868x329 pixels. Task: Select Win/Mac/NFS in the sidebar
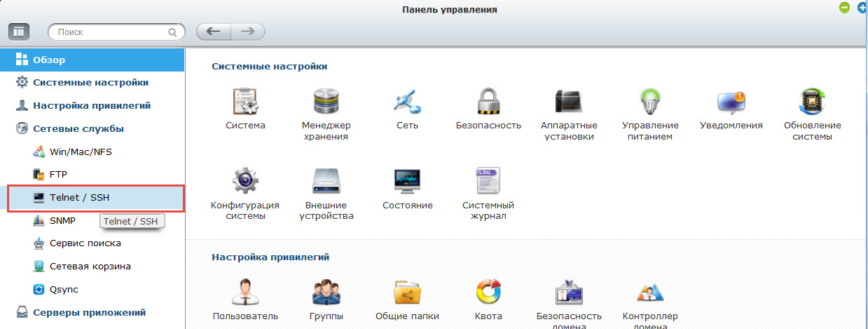click(x=92, y=152)
